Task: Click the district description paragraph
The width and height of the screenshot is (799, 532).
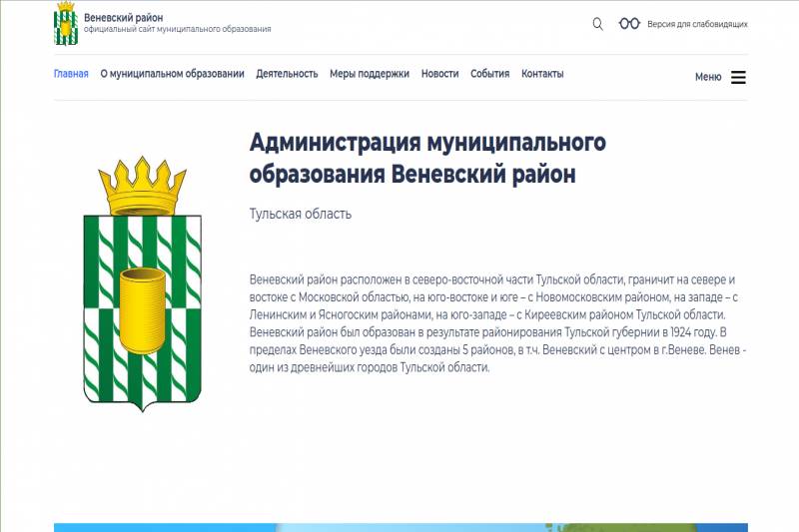Action: 497,323
